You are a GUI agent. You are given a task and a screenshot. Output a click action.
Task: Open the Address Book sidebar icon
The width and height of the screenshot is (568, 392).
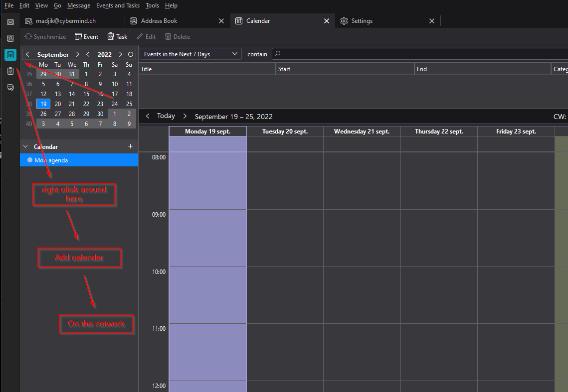tap(10, 38)
